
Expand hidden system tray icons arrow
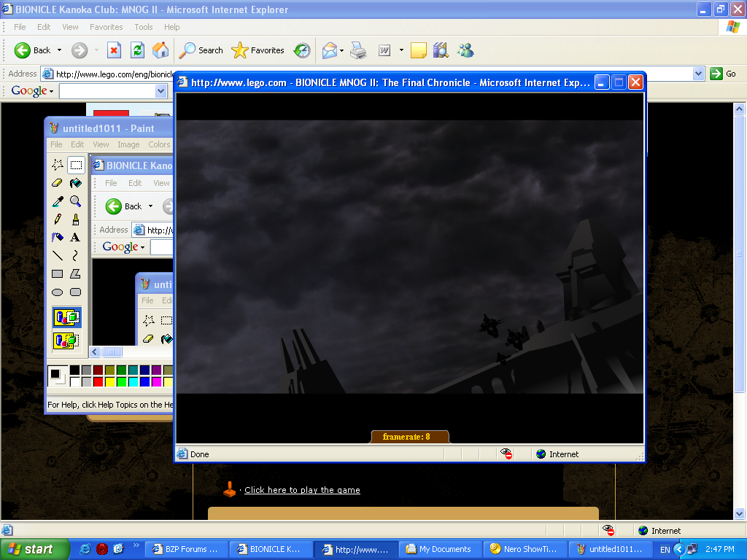[x=679, y=550]
